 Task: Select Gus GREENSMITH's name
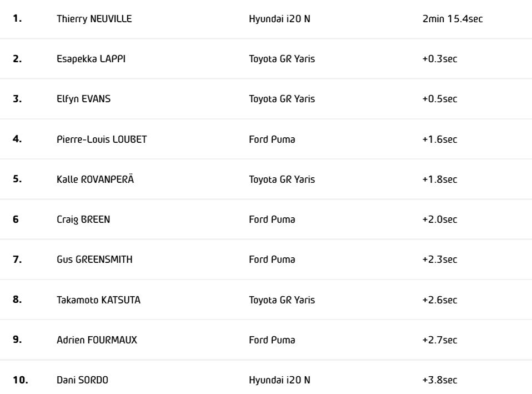pyautogui.click(x=94, y=259)
